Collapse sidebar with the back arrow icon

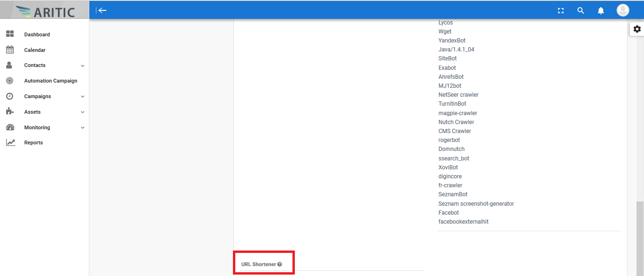pos(102,10)
